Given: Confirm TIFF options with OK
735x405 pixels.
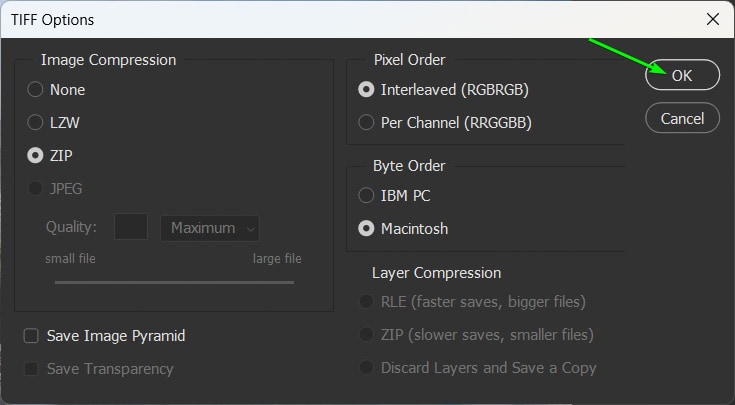Looking at the screenshot, I should pos(682,75).
